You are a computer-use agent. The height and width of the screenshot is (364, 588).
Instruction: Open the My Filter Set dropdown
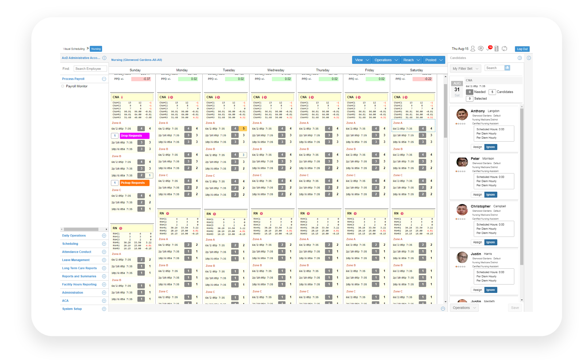click(x=465, y=69)
